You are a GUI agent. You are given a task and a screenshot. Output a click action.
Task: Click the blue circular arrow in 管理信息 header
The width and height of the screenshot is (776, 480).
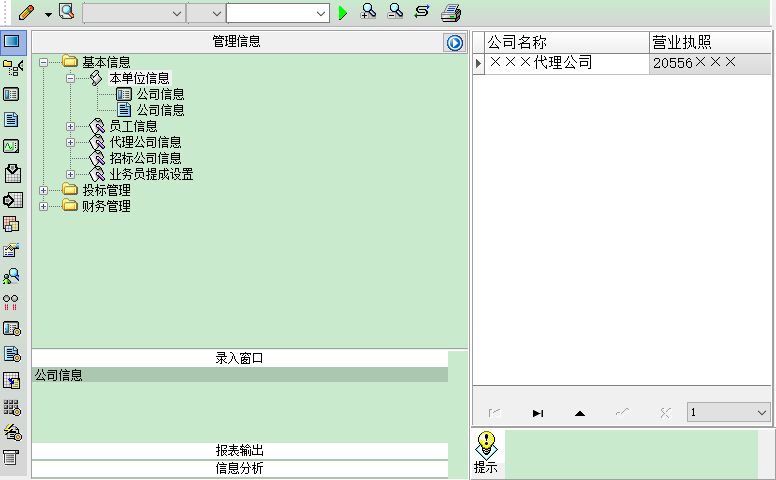pyautogui.click(x=454, y=43)
